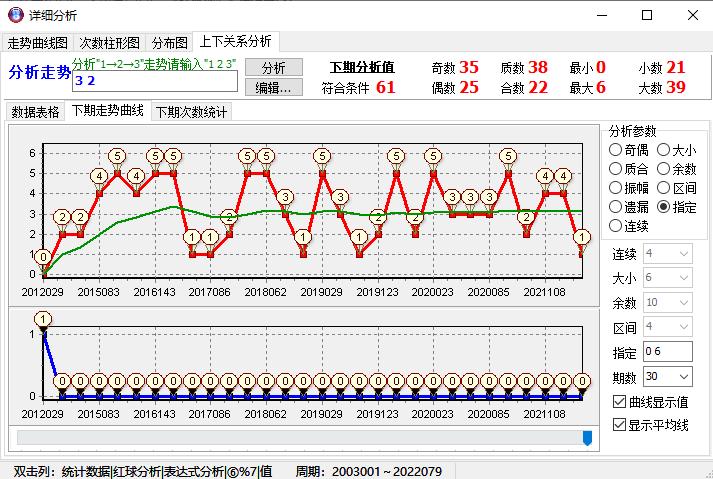Select the 区间 radio button

677,188
